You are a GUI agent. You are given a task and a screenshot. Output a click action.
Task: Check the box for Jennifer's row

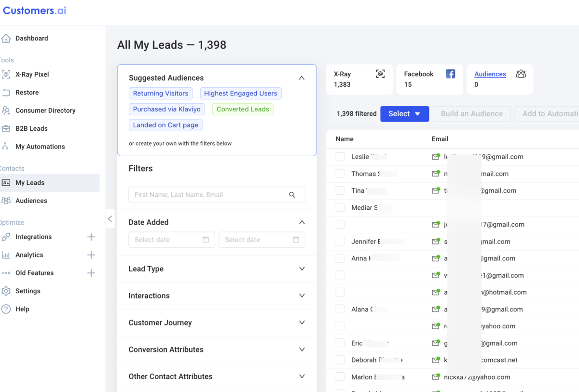click(340, 242)
